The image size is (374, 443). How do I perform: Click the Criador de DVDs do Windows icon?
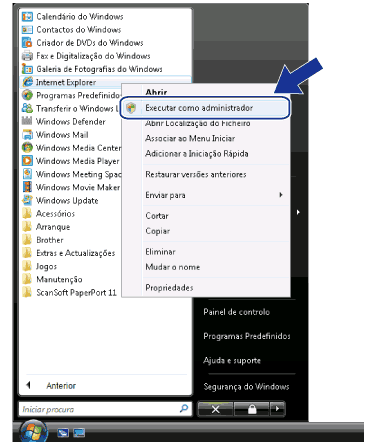27,43
